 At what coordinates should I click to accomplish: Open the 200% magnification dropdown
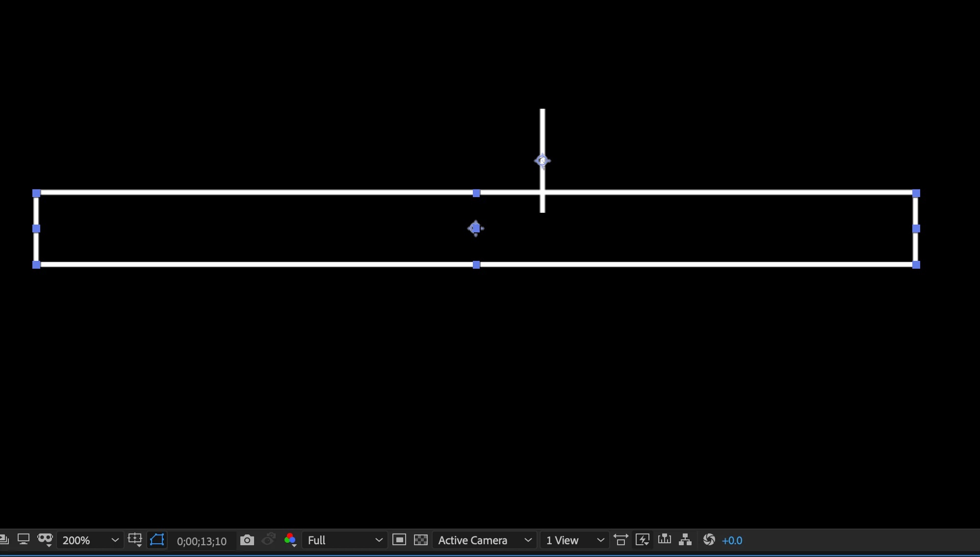pos(90,540)
